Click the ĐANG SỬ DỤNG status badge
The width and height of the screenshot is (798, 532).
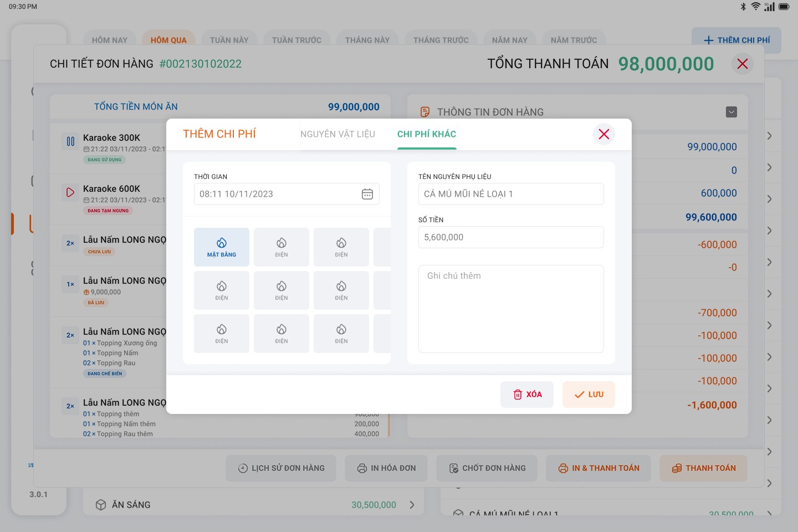(104, 160)
